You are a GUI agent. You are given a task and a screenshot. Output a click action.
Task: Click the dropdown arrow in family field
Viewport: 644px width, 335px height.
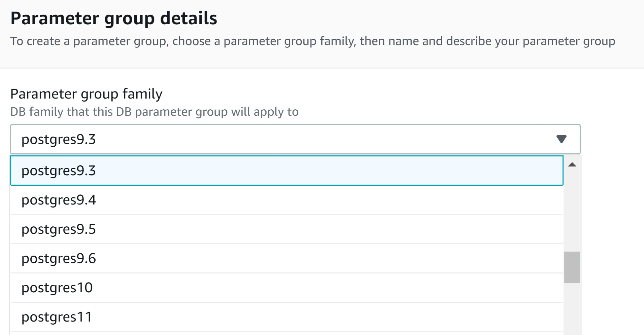(561, 139)
